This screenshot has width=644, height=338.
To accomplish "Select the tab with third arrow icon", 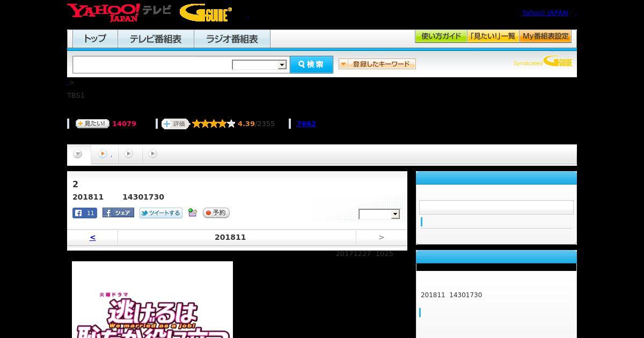I will coord(129,154).
